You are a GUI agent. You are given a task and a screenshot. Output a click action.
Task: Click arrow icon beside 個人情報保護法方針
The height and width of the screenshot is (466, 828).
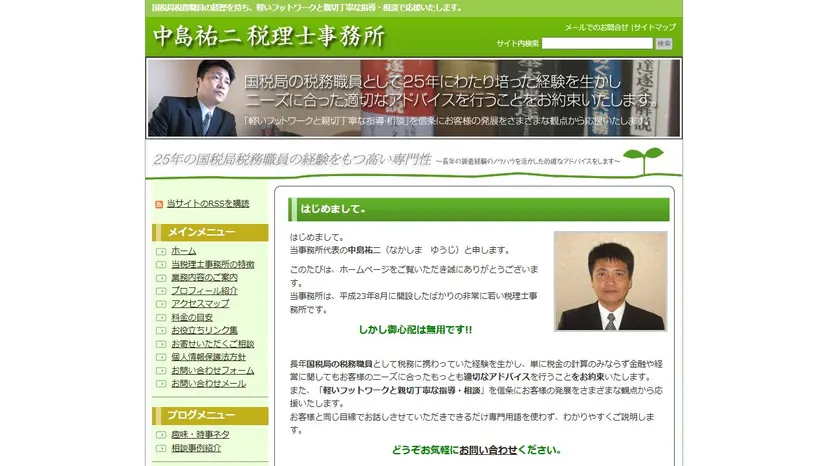pyautogui.click(x=161, y=357)
